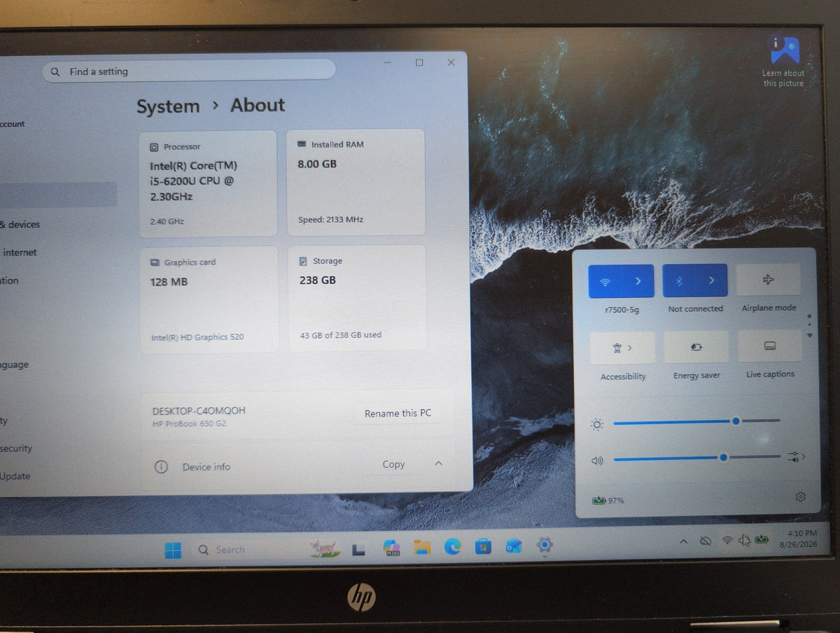The width and height of the screenshot is (840, 633).
Task: Click the Rename this PC button
Action: 398,413
